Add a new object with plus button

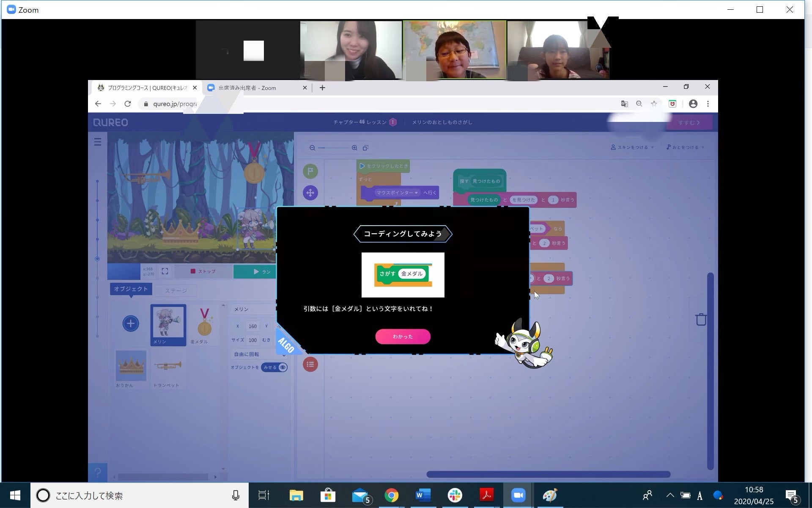click(131, 323)
